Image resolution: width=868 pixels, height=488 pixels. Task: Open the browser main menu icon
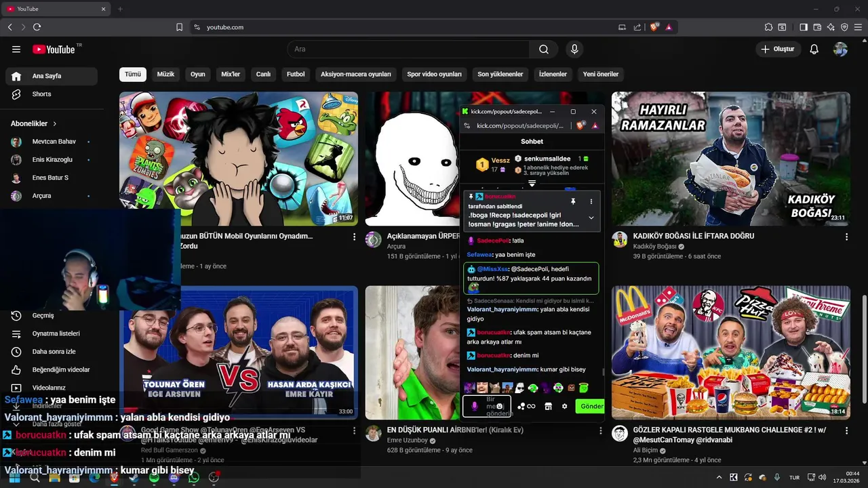[858, 27]
